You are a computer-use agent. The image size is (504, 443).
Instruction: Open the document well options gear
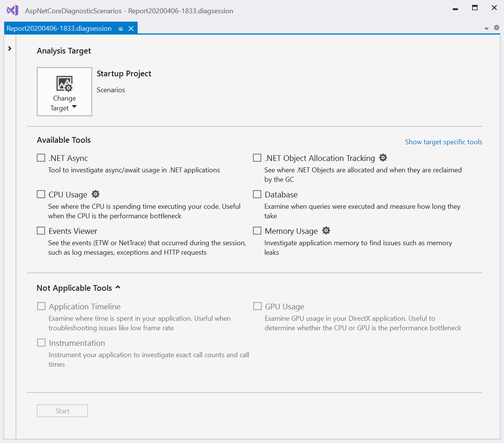pos(496,28)
